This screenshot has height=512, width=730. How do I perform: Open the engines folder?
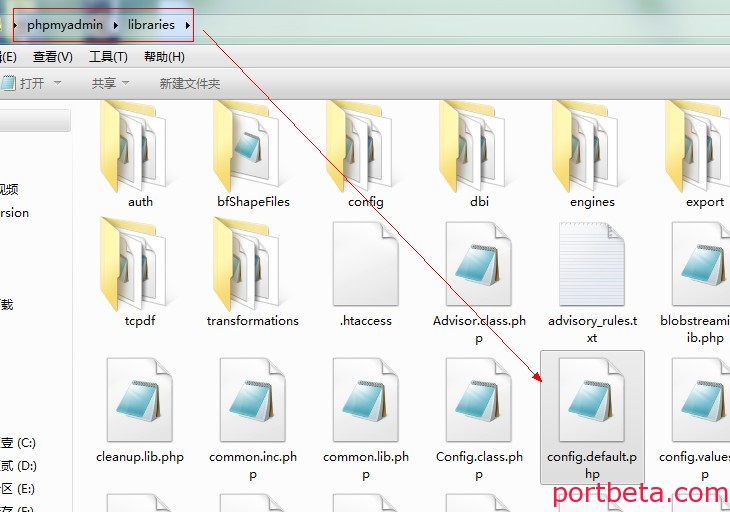point(586,147)
